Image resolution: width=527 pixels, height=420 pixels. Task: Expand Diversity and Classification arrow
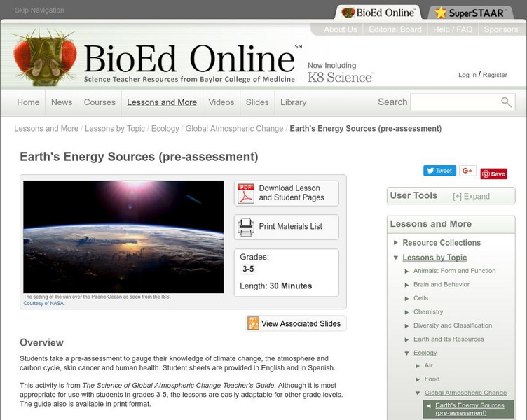click(x=406, y=326)
